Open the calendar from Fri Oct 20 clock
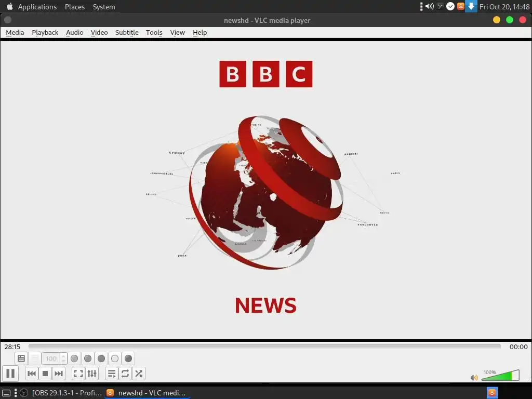The height and width of the screenshot is (399, 532). pos(504,7)
